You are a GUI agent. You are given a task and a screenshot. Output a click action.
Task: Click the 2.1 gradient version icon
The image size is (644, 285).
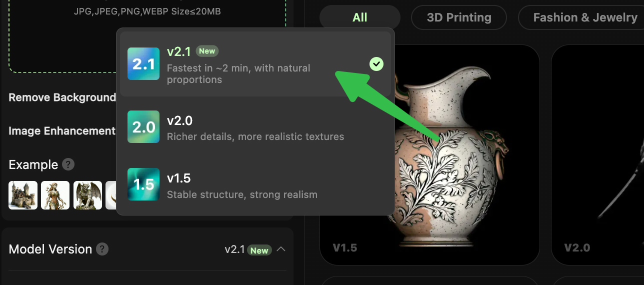(143, 64)
